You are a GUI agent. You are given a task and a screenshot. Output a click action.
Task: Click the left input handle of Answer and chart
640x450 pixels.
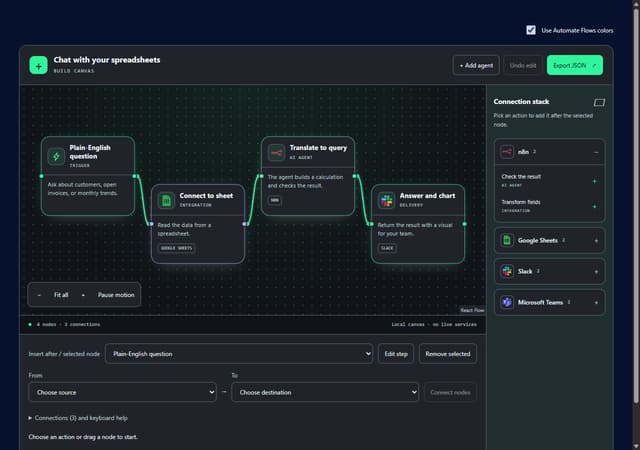(371, 224)
